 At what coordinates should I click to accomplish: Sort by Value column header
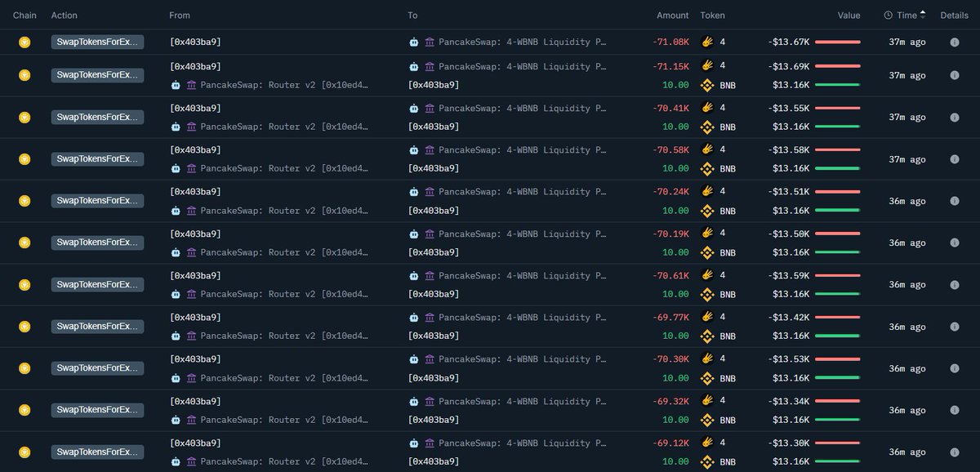849,16
